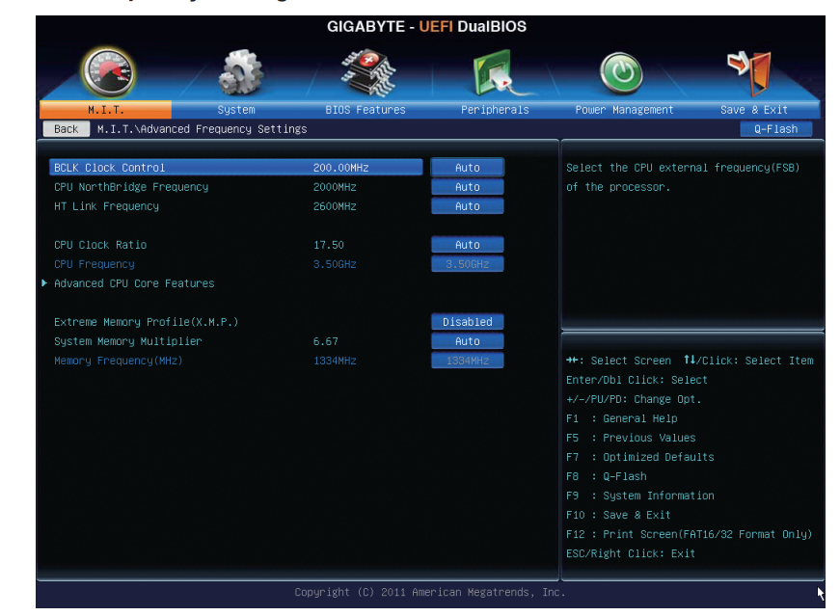Open the System tab
The width and height of the screenshot is (840, 616).
[x=236, y=110]
